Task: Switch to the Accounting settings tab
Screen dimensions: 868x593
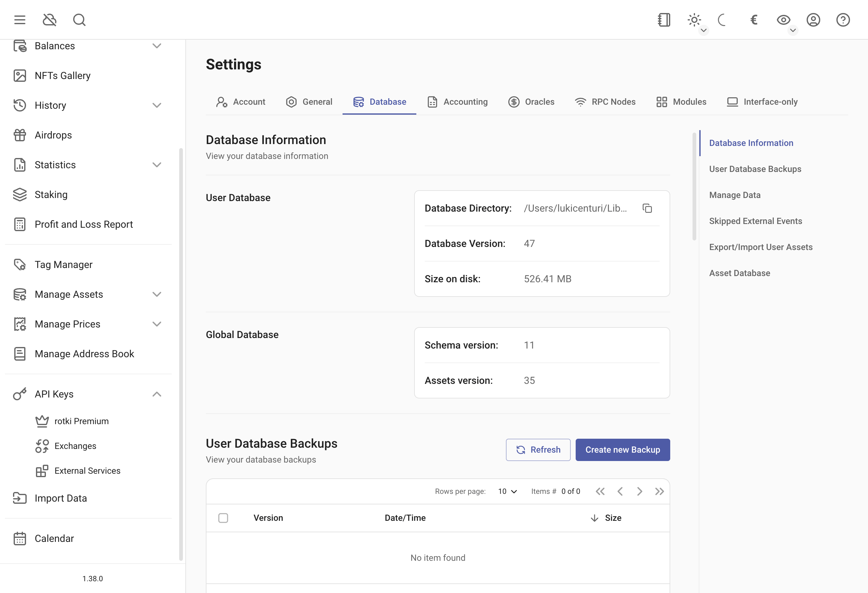Action: click(x=458, y=102)
